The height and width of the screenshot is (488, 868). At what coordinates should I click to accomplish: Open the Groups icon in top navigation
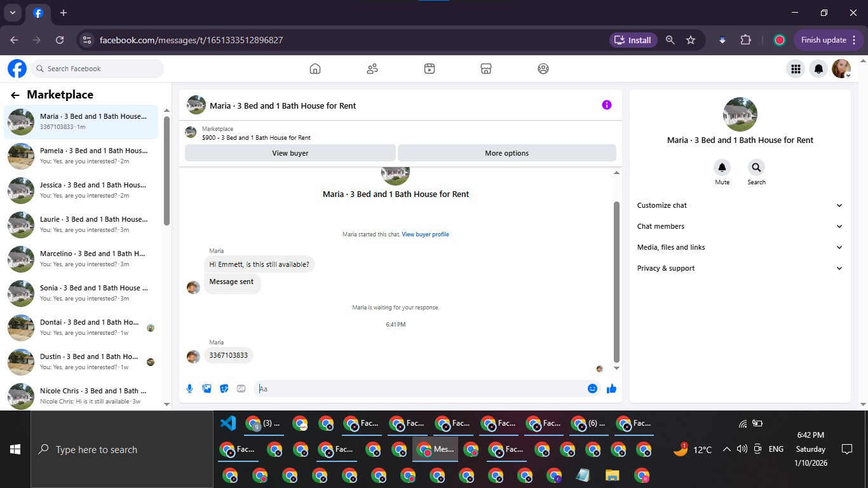coord(543,69)
